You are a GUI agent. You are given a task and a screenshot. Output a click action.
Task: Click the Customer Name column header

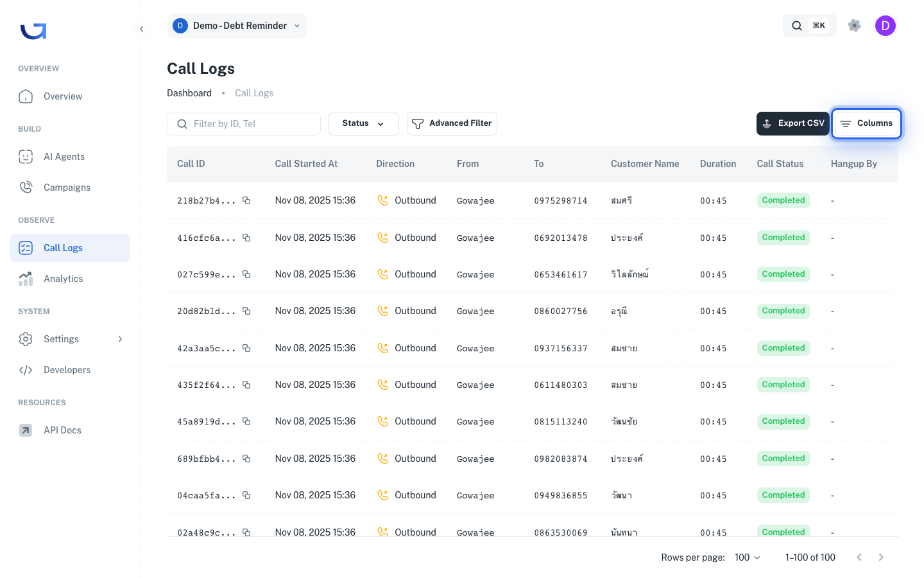(645, 164)
